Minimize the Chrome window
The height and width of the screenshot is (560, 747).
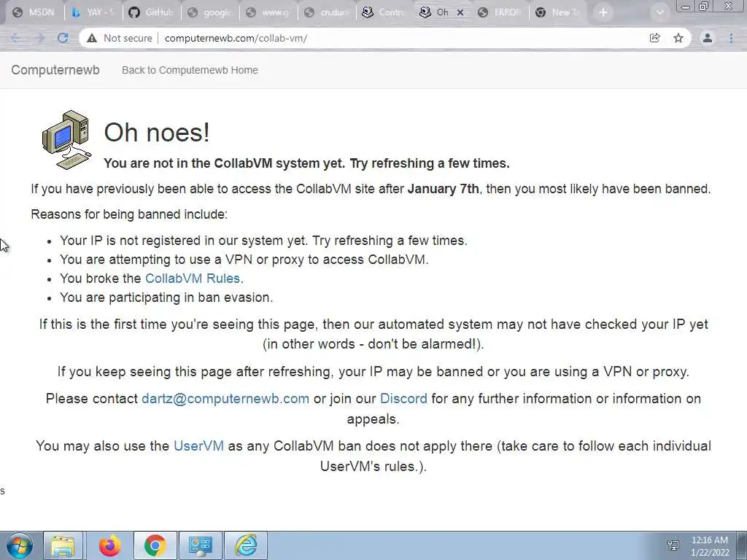686,7
